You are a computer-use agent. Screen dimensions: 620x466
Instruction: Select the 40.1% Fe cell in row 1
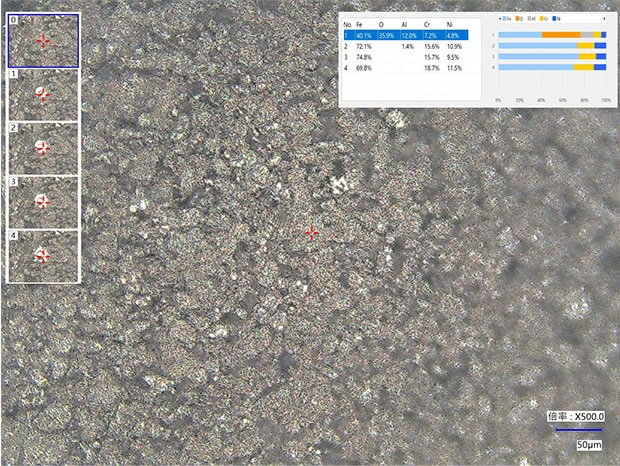point(364,36)
